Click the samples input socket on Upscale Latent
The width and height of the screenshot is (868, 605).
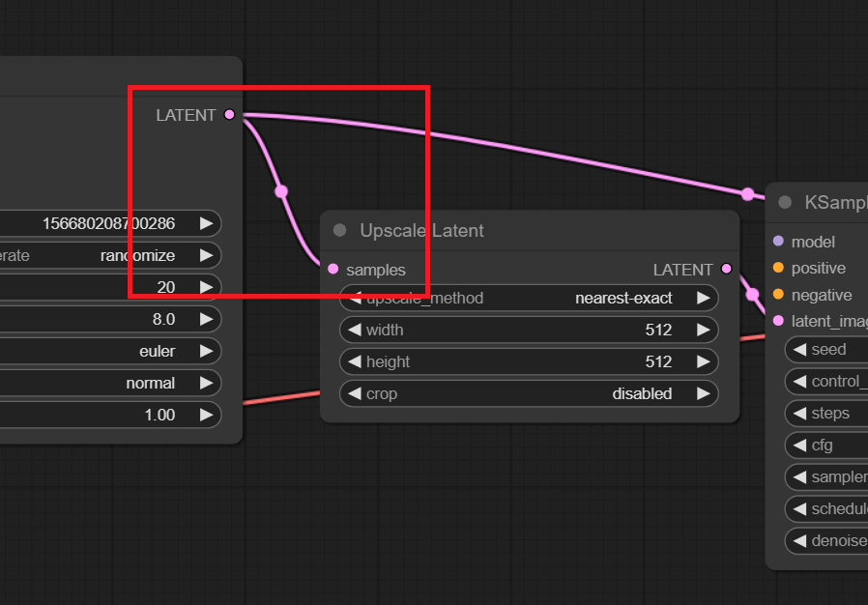point(333,270)
